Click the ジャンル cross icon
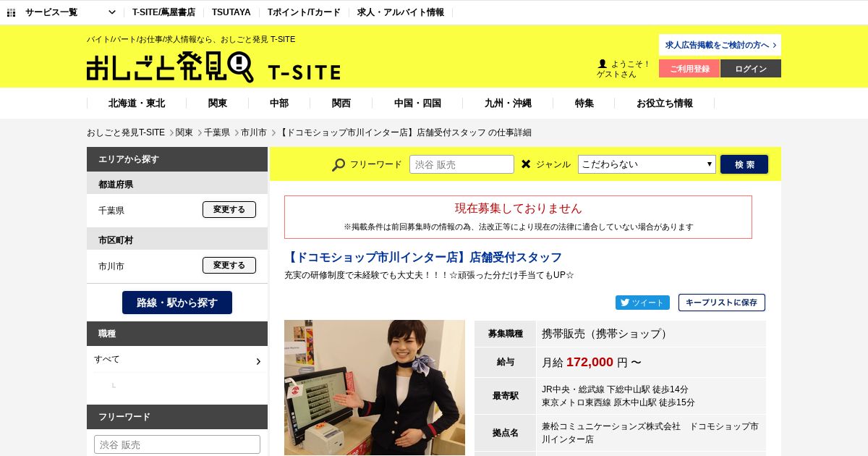868x456 pixels. tap(526, 164)
